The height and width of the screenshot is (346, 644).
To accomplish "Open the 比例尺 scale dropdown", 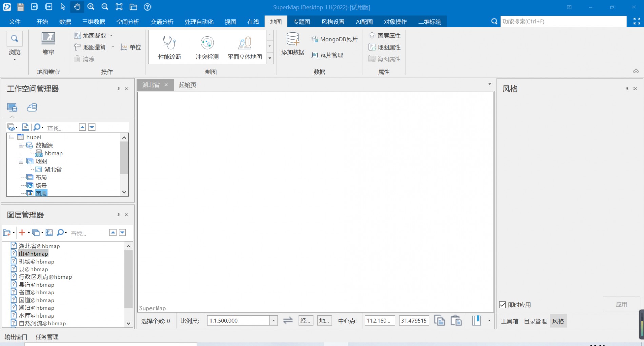I will (274, 321).
